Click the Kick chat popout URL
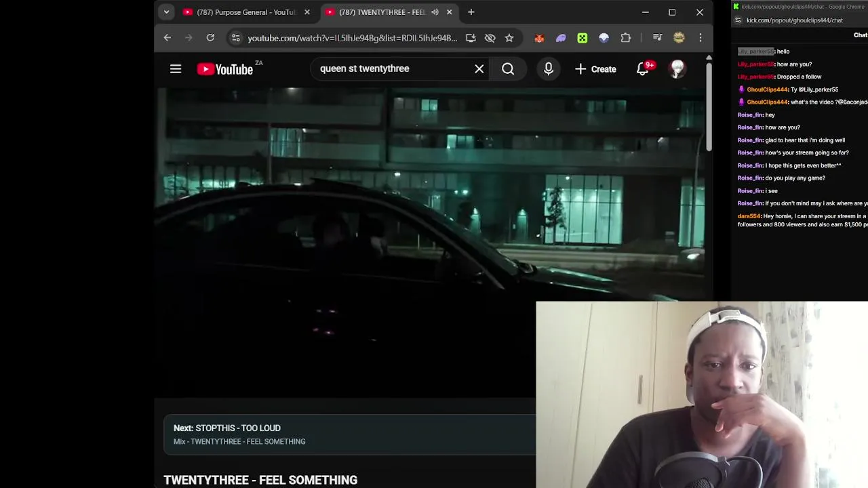 click(795, 20)
